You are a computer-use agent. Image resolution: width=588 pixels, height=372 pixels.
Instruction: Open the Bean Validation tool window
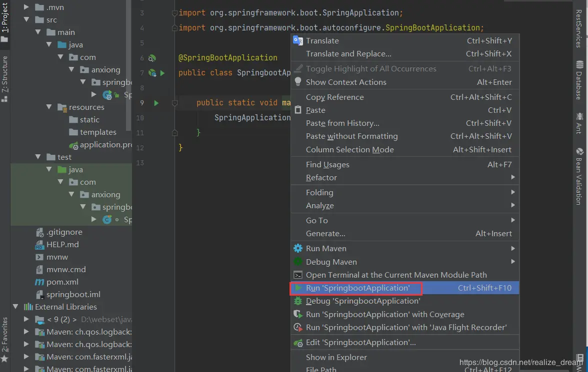point(579,176)
